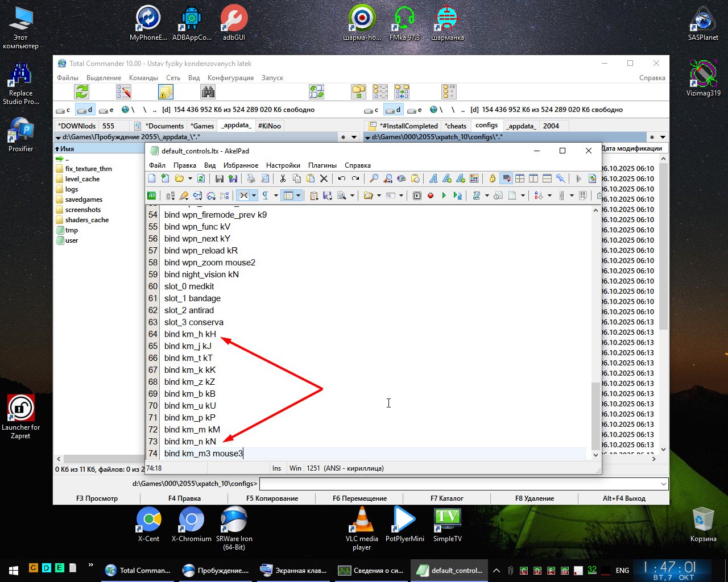
Task: Expand the Open file dropdown arrow
Action: 190,178
